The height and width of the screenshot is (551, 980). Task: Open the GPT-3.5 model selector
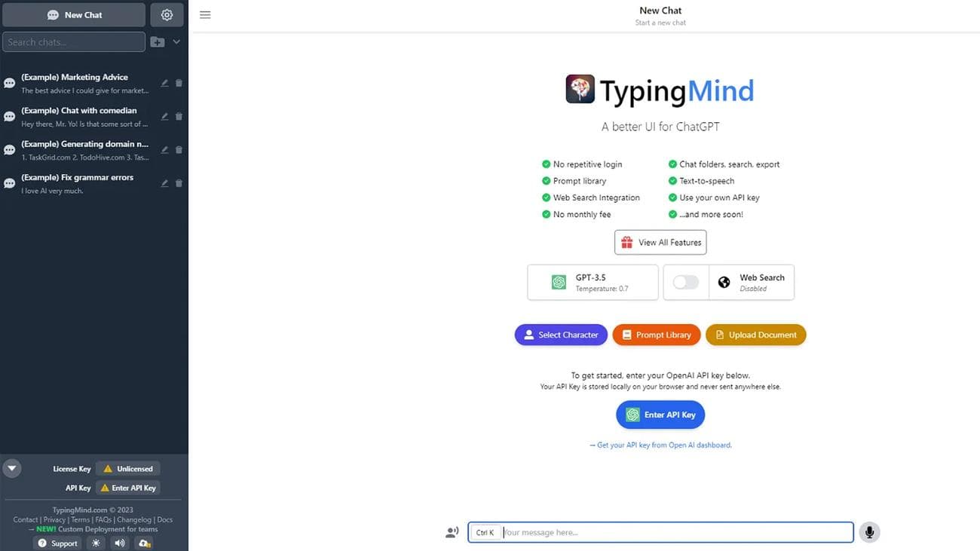pos(593,282)
